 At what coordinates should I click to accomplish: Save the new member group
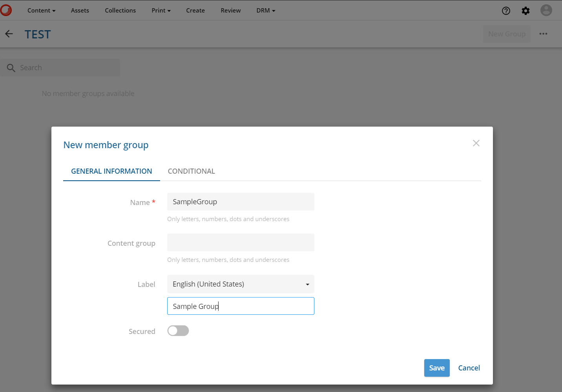pos(437,368)
